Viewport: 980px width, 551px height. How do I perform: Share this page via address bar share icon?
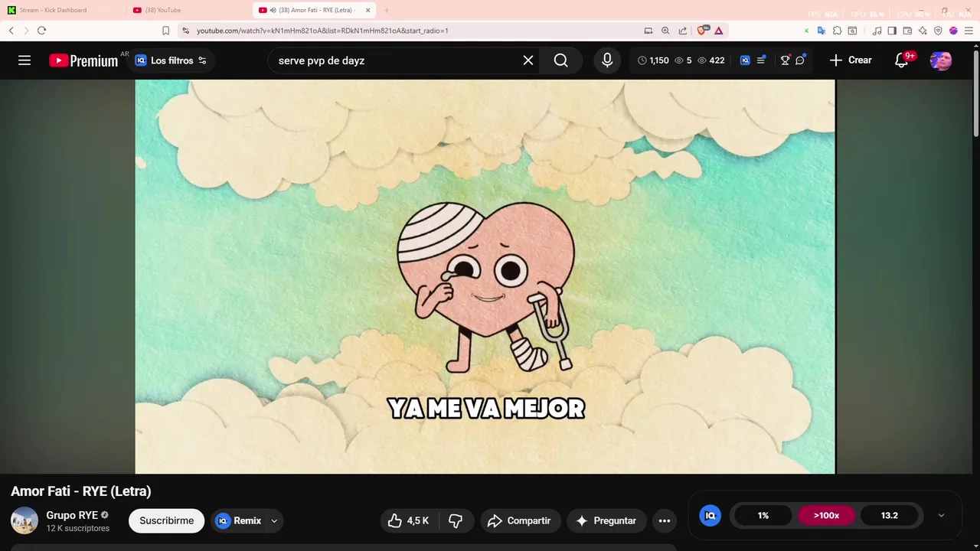(x=682, y=31)
